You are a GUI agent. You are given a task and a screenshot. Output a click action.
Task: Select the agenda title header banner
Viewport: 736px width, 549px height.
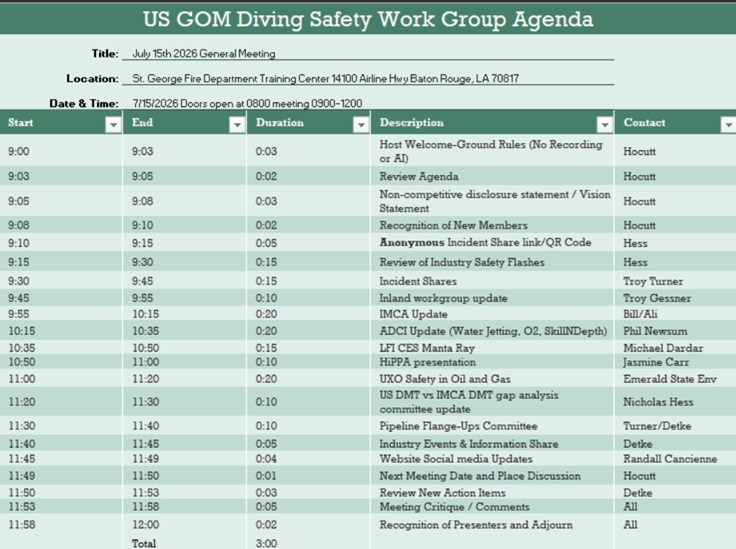tap(368, 19)
